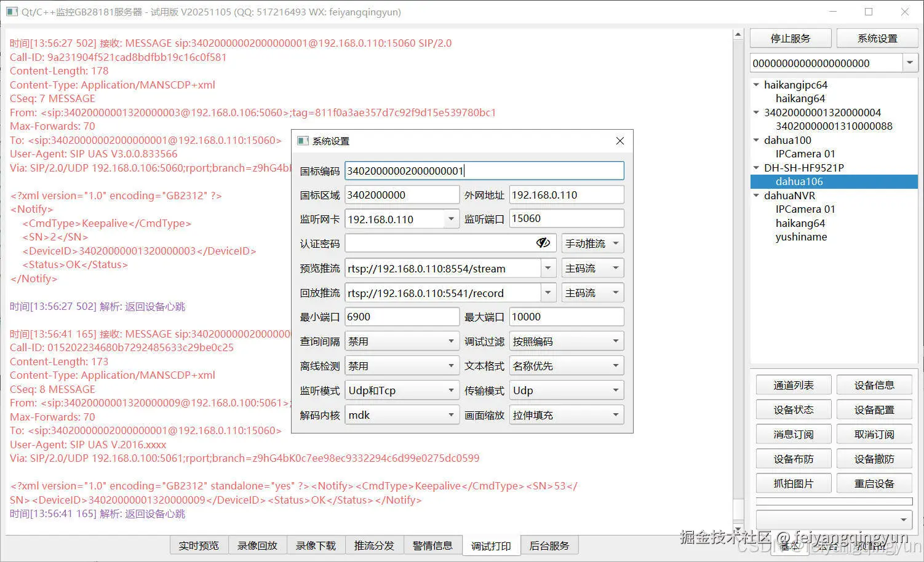The height and width of the screenshot is (562, 924).
Task: Click the progress bar above bottom combo box
Action: pyautogui.click(x=834, y=501)
